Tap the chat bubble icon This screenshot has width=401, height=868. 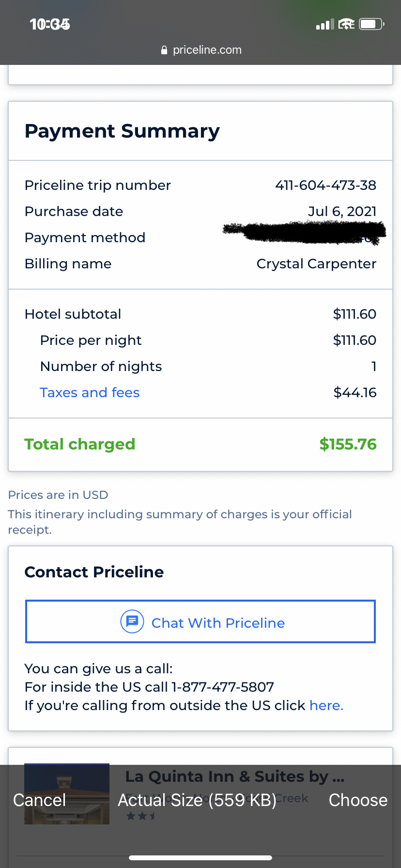132,621
